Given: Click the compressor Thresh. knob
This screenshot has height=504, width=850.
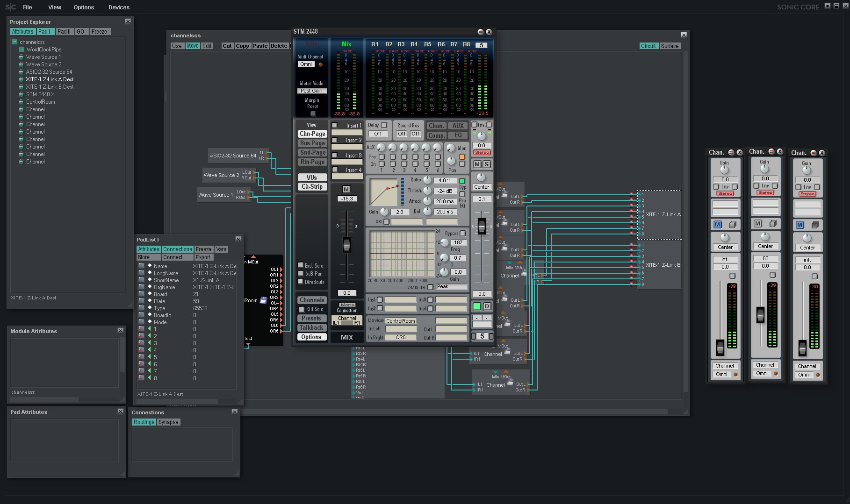Looking at the screenshot, I should click(427, 191).
